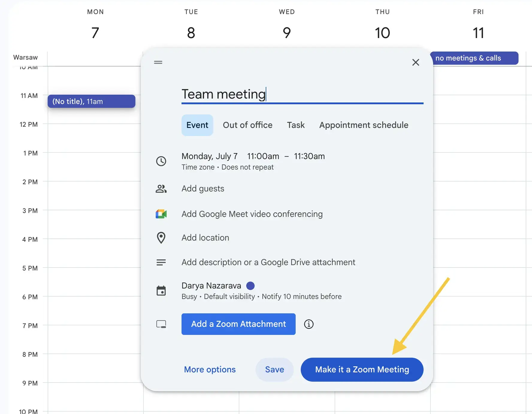Open the Does not repeat recurrence options
Viewport: 532px width, 414px height.
coord(247,167)
